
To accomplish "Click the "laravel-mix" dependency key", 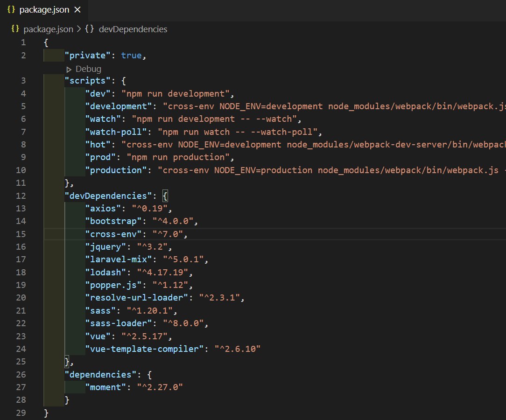I will click(x=119, y=259).
